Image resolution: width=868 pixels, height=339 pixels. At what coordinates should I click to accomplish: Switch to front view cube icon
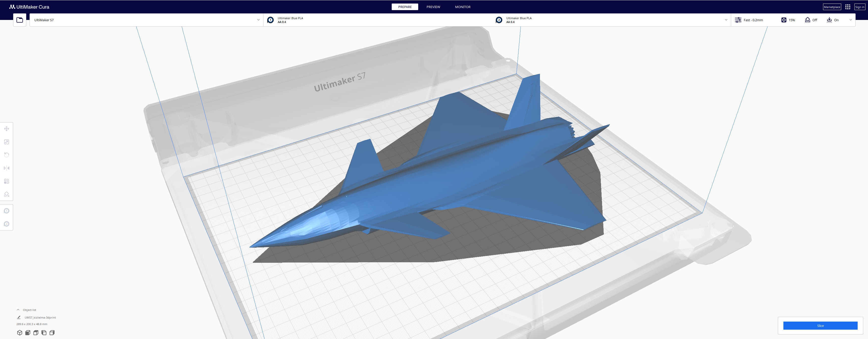point(28,333)
